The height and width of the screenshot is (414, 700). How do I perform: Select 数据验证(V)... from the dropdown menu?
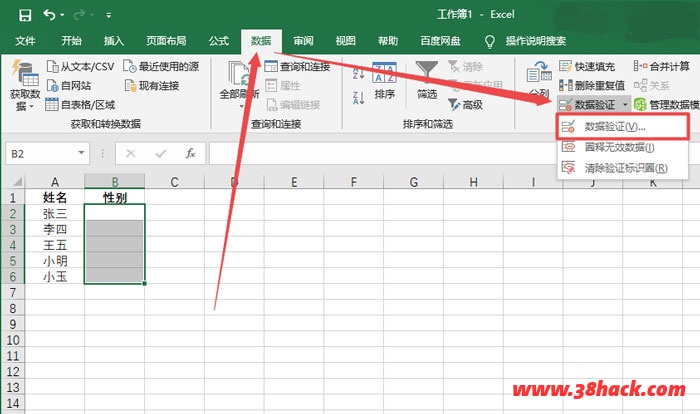[x=614, y=127]
